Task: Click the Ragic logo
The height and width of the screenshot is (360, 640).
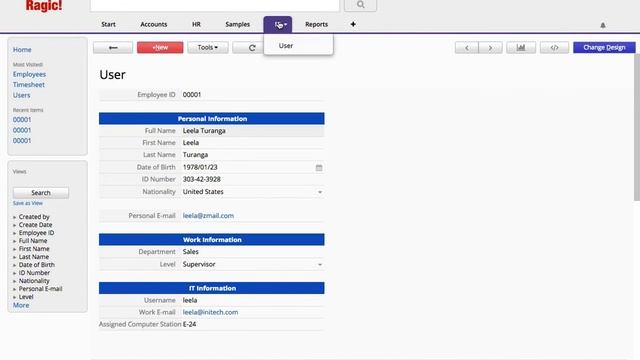Action: click(x=44, y=6)
